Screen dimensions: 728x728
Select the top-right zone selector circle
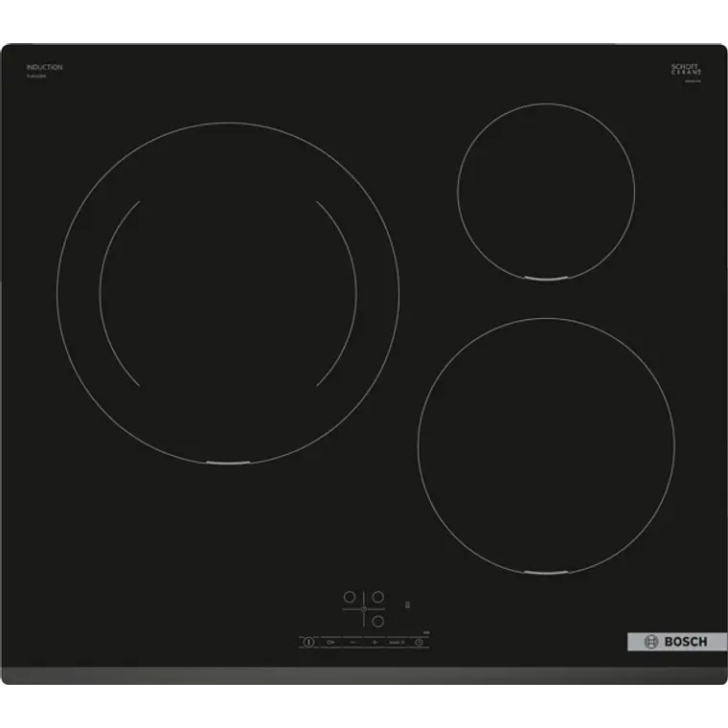378,597
